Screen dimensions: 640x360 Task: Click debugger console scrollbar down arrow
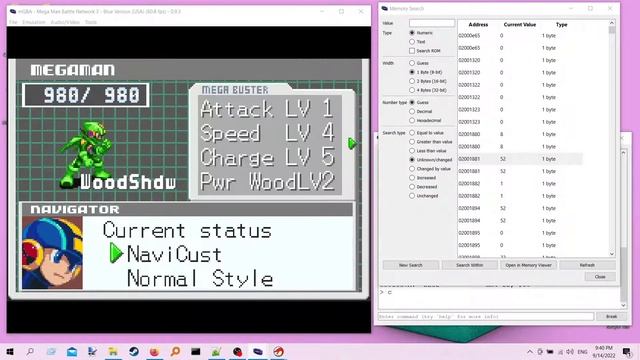(x=623, y=305)
